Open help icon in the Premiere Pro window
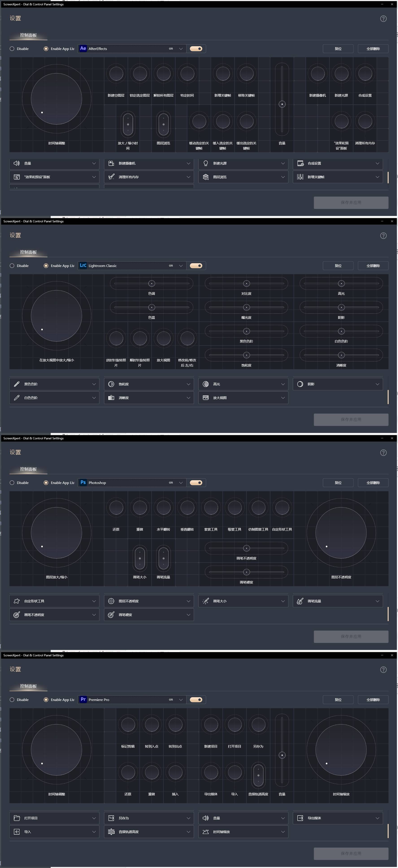This screenshot has height=868, width=398. [x=383, y=670]
